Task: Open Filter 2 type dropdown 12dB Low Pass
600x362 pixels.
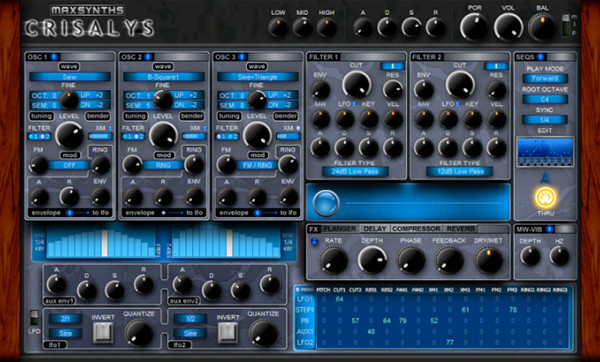Action: (x=460, y=171)
